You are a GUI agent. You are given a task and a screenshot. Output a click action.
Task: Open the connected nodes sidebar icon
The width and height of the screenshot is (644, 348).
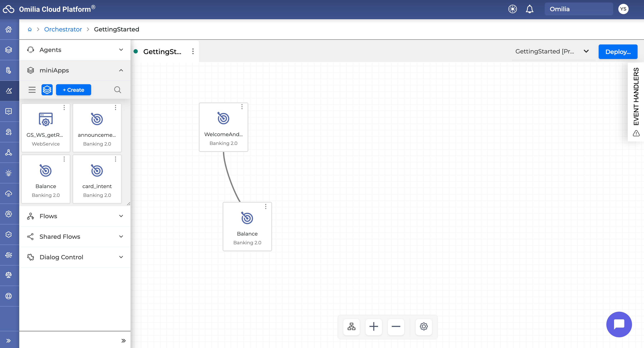coord(9,152)
